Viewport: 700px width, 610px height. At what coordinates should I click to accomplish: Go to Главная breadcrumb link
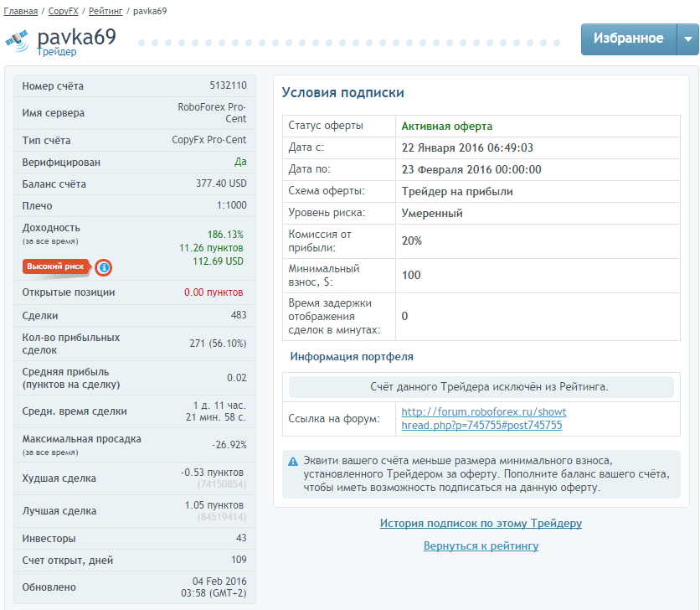click(x=21, y=11)
